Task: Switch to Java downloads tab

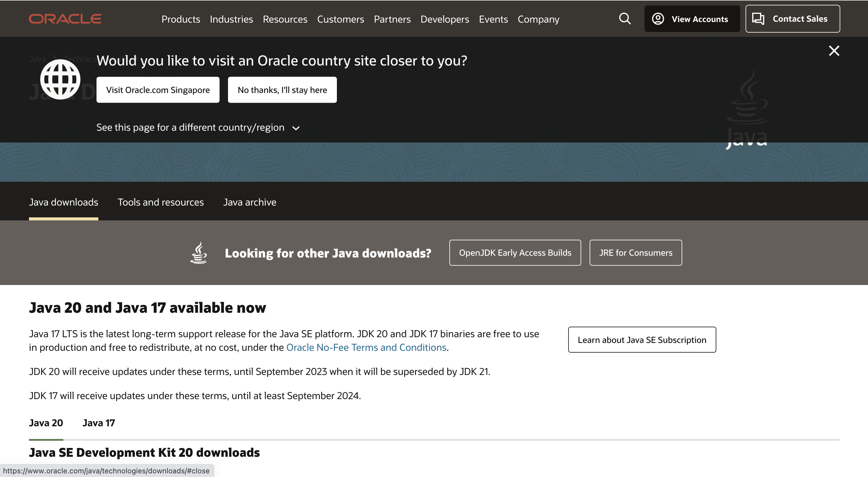Action: point(63,202)
